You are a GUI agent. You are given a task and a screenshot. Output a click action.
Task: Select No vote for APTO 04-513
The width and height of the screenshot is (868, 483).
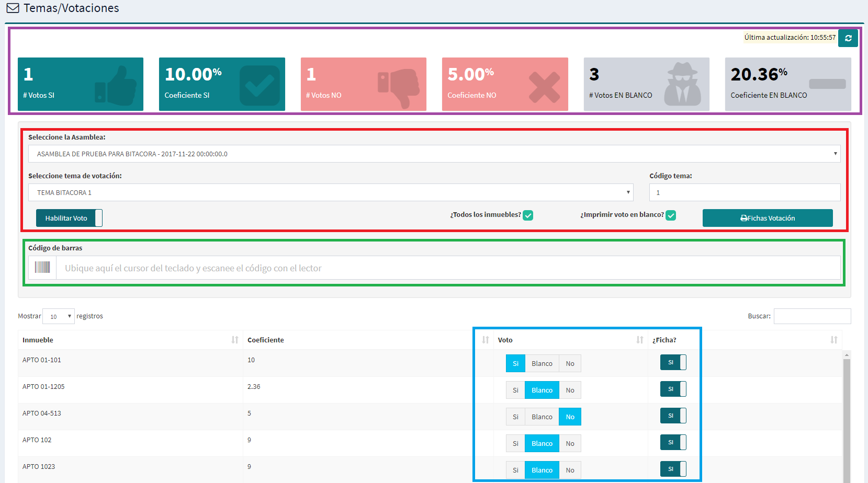pos(570,417)
